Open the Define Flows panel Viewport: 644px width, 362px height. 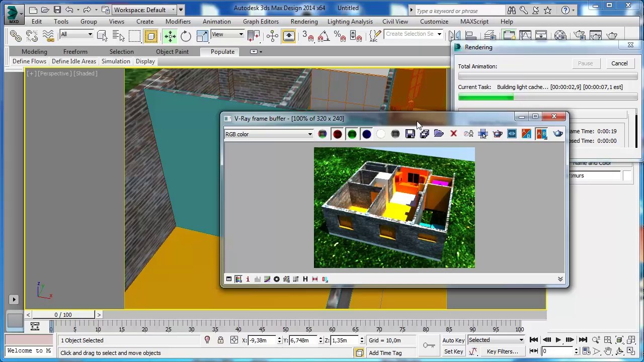[29, 61]
